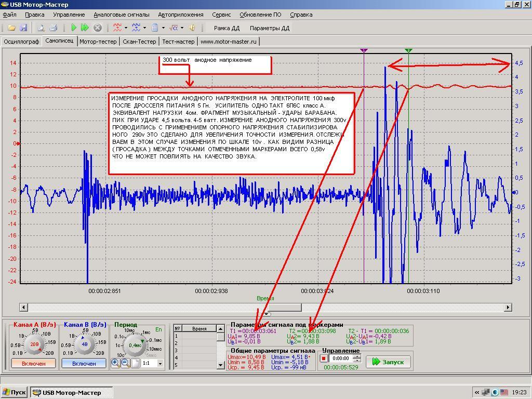
Task: Open the 1:1 scale dropdown
Action: click(159, 364)
